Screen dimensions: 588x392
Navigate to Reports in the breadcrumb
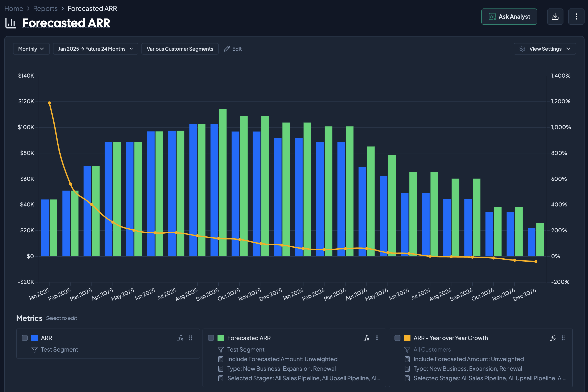(45, 8)
